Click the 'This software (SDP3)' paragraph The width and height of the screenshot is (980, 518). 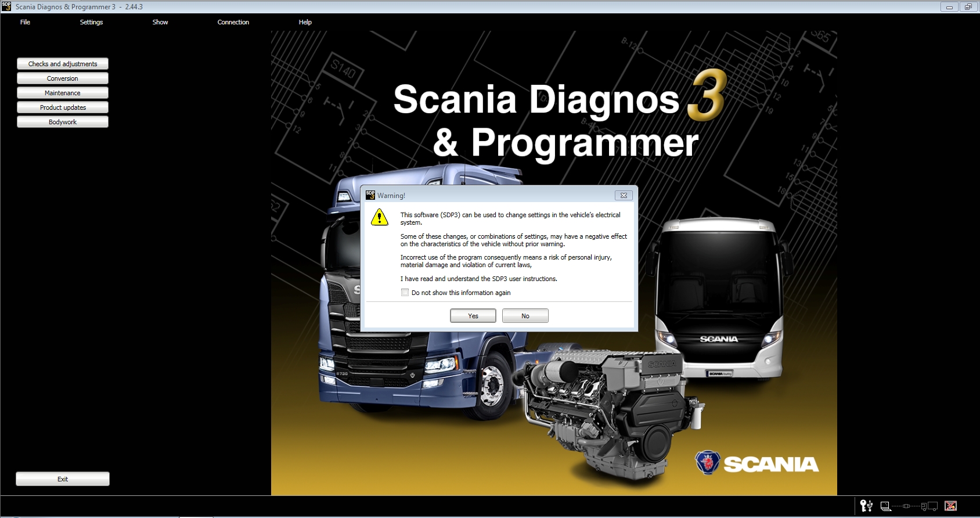(510, 219)
